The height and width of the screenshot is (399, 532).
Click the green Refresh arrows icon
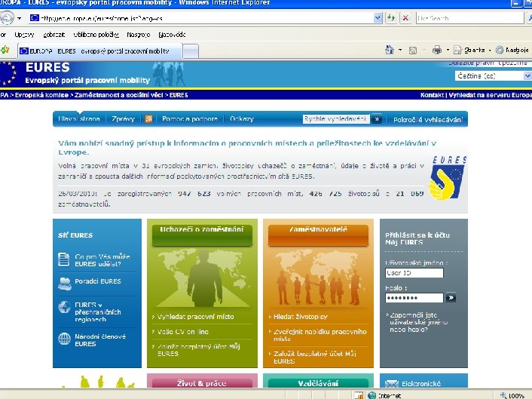point(391,18)
